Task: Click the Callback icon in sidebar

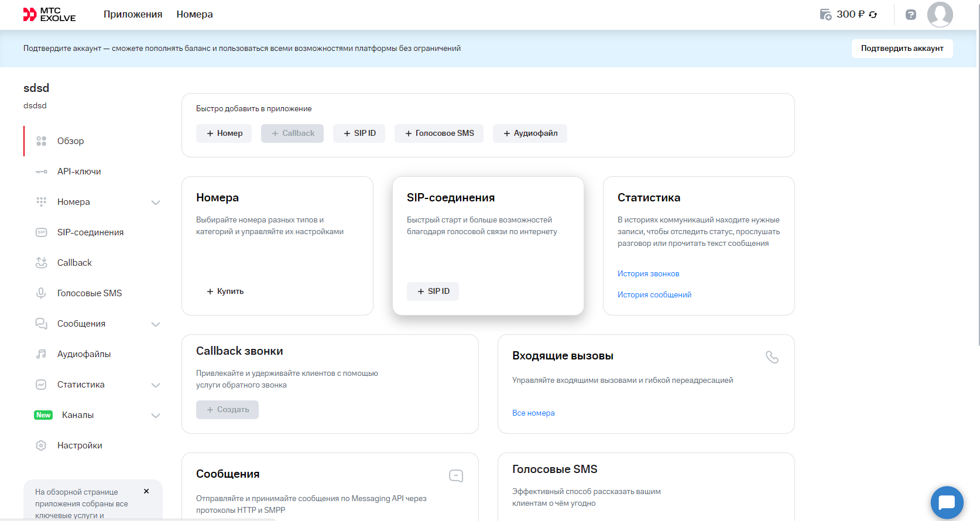Action: (x=41, y=263)
